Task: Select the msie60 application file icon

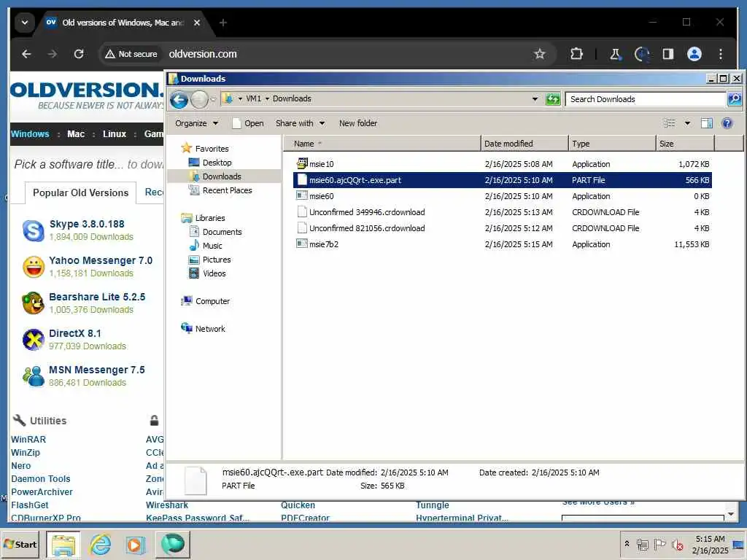Action: [x=301, y=195]
